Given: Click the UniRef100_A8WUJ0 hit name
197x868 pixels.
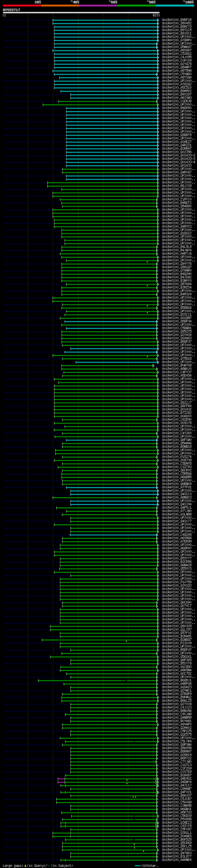Looking at the screenshot, I should point(177,369).
